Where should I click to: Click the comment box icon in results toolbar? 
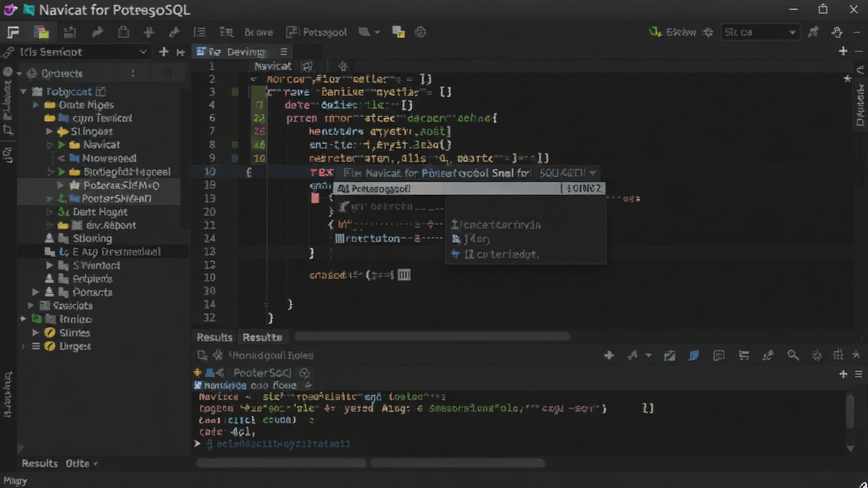719,355
